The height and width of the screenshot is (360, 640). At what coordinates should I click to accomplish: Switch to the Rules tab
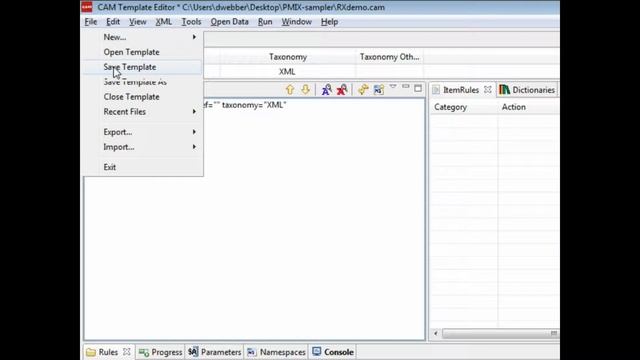tap(108, 352)
